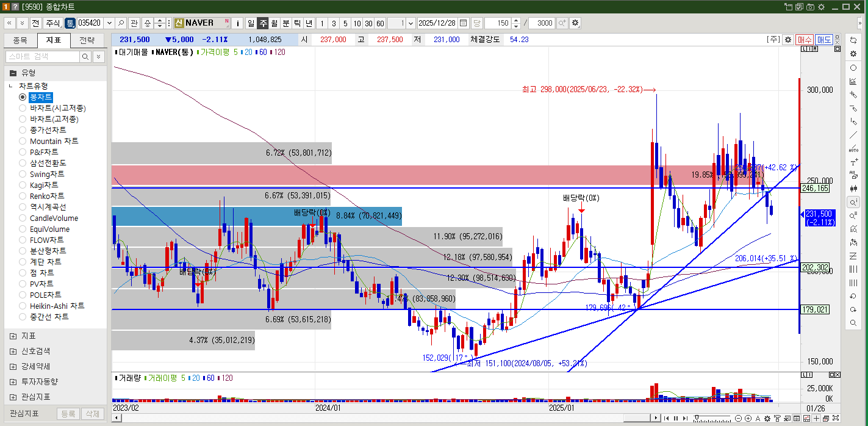This screenshot has width=868, height=426.
Task: Select 종가선차트 chart type
Action: 23,130
